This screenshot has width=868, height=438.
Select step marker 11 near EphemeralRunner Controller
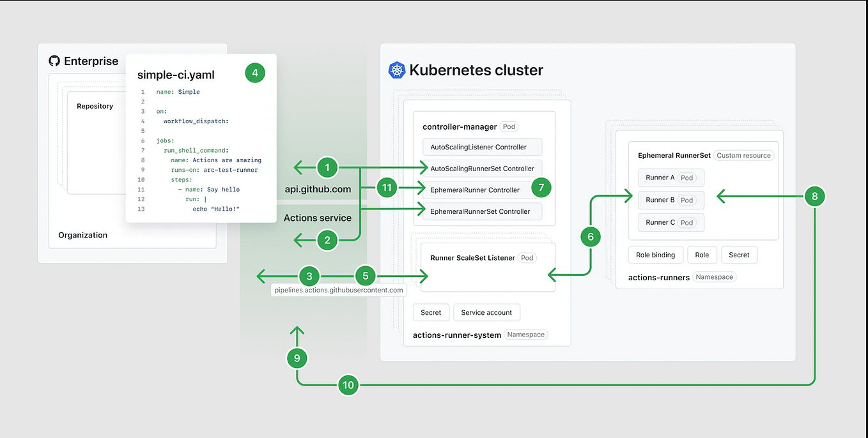387,188
